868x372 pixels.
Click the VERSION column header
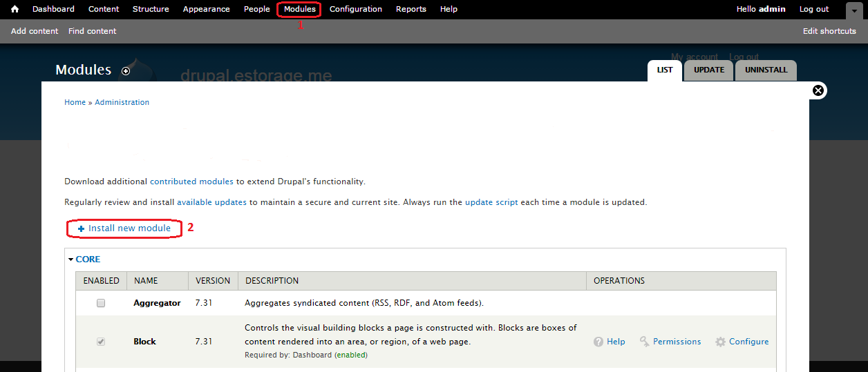click(213, 281)
